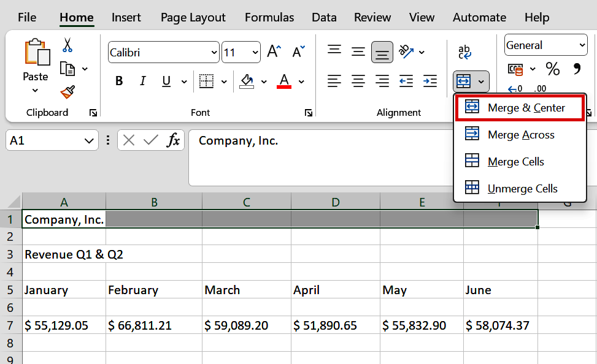Open the Font group dialog launcher

pyautogui.click(x=309, y=113)
